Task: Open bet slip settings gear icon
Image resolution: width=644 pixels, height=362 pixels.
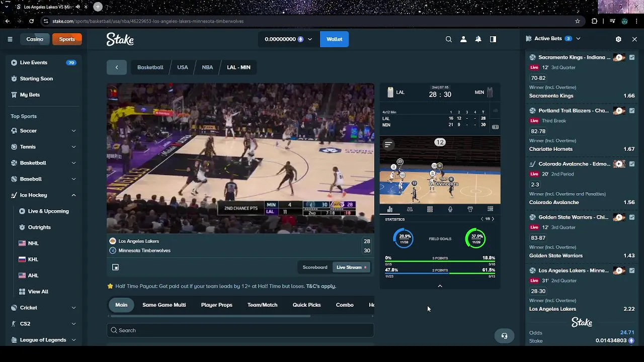Action: click(618, 39)
